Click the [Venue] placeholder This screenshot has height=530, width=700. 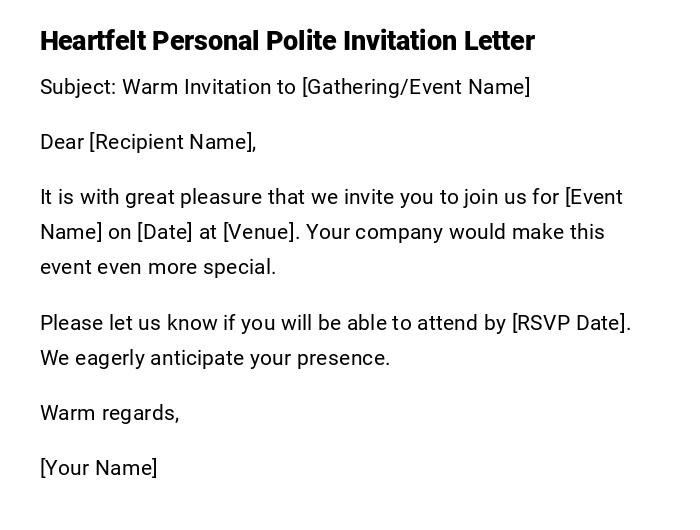[x=260, y=232]
